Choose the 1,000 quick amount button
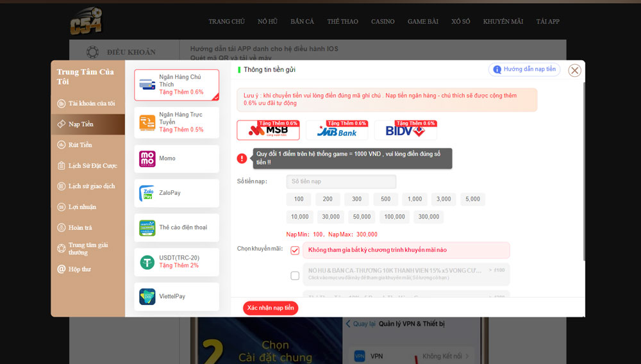This screenshot has width=641, height=364. pyautogui.click(x=415, y=199)
